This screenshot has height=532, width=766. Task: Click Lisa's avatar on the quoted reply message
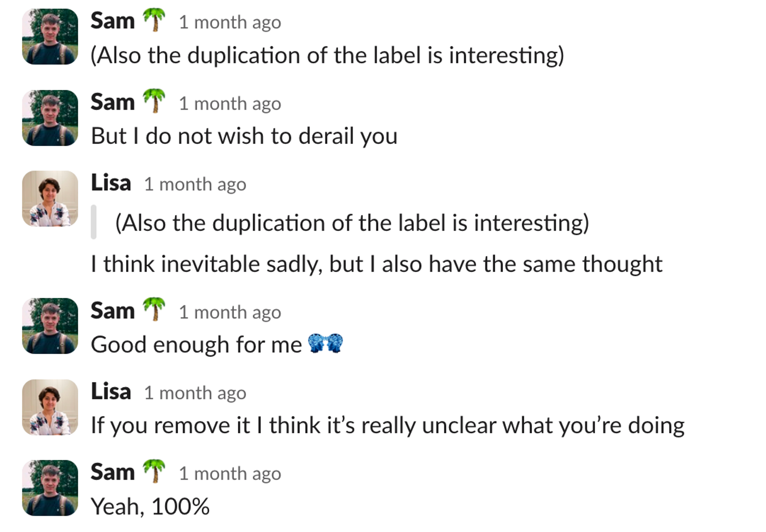tap(50, 199)
